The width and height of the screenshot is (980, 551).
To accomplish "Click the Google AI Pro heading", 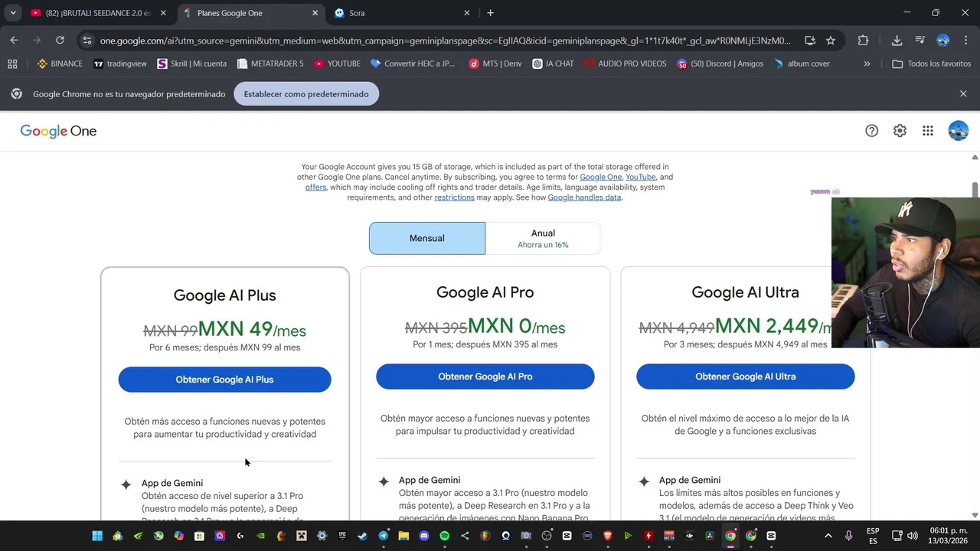I will [485, 292].
